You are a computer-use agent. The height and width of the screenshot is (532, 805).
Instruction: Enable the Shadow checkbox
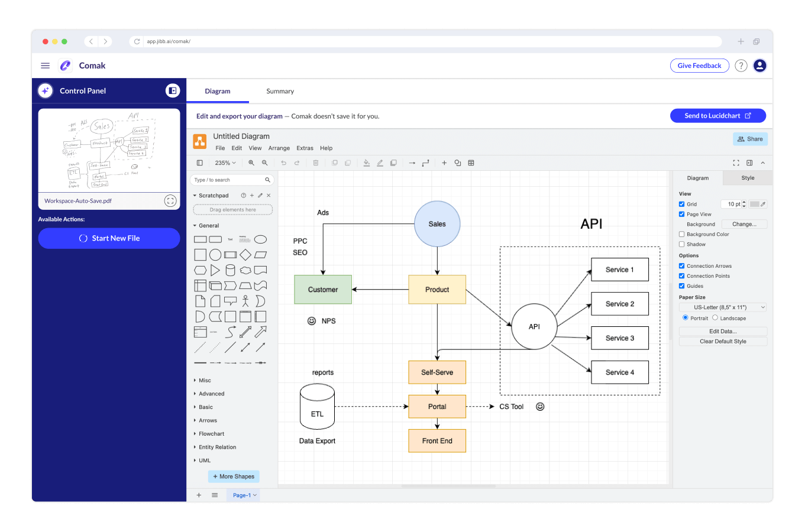(682, 244)
